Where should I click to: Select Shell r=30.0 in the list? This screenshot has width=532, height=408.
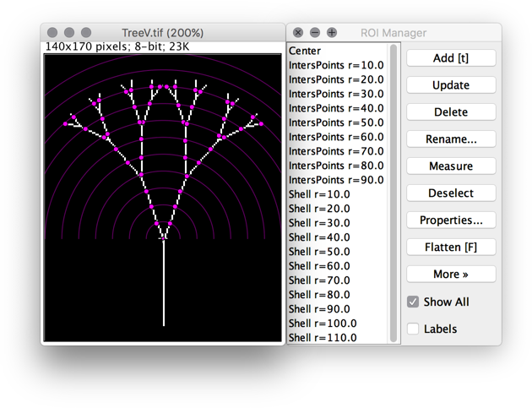tap(337, 223)
